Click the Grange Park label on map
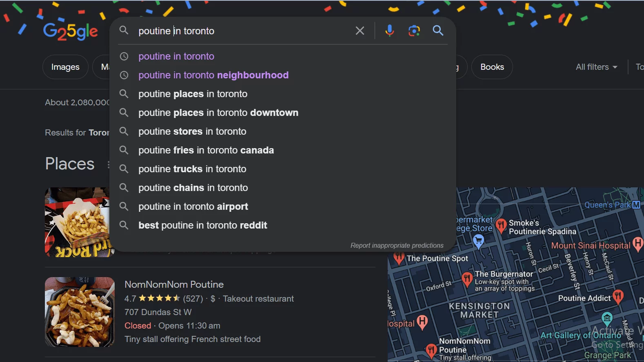The image size is (644, 362). click(x=607, y=355)
